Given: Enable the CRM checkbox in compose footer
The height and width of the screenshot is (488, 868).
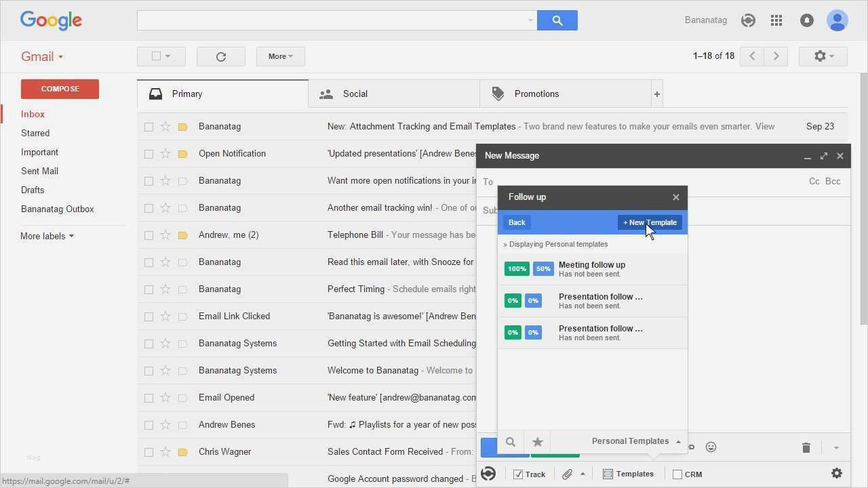Looking at the screenshot, I should (x=677, y=474).
